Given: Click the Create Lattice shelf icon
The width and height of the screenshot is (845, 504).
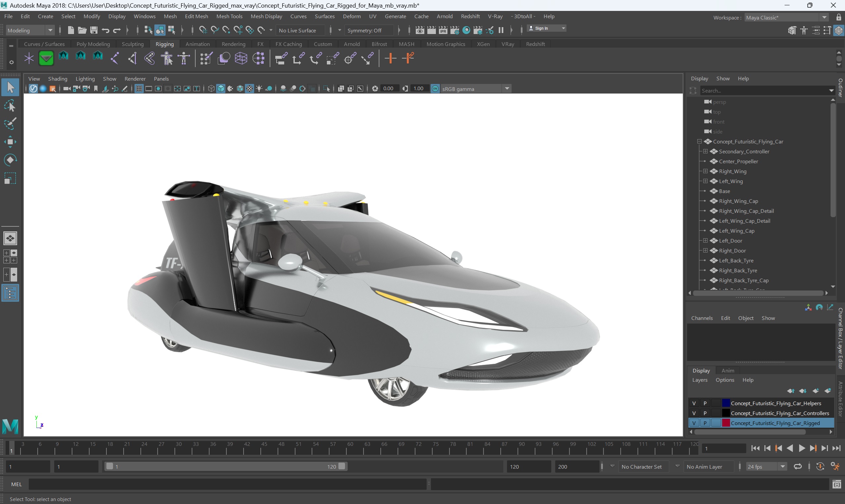Looking at the screenshot, I should coord(241,58).
